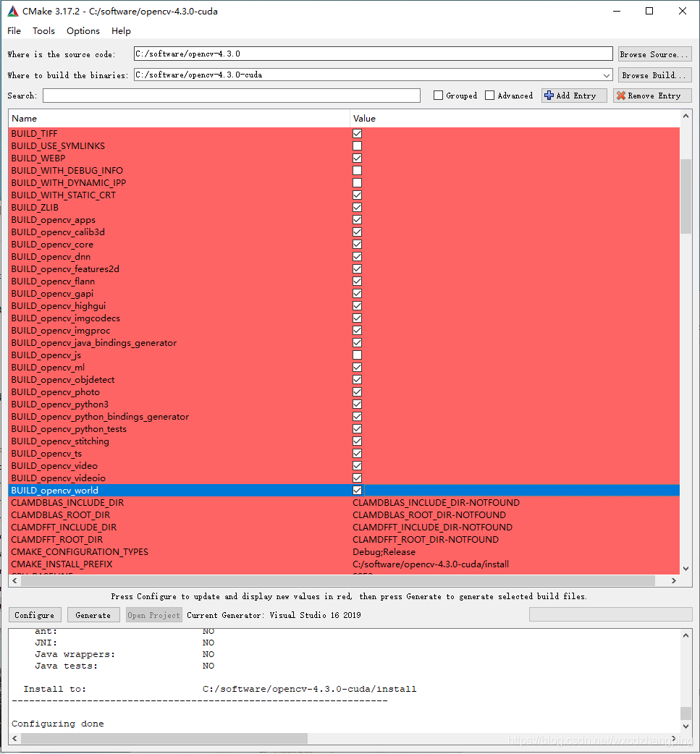Uncheck the BUILD_opencv_world checkbox
Image resolution: width=700 pixels, height=754 pixels.
tap(357, 491)
